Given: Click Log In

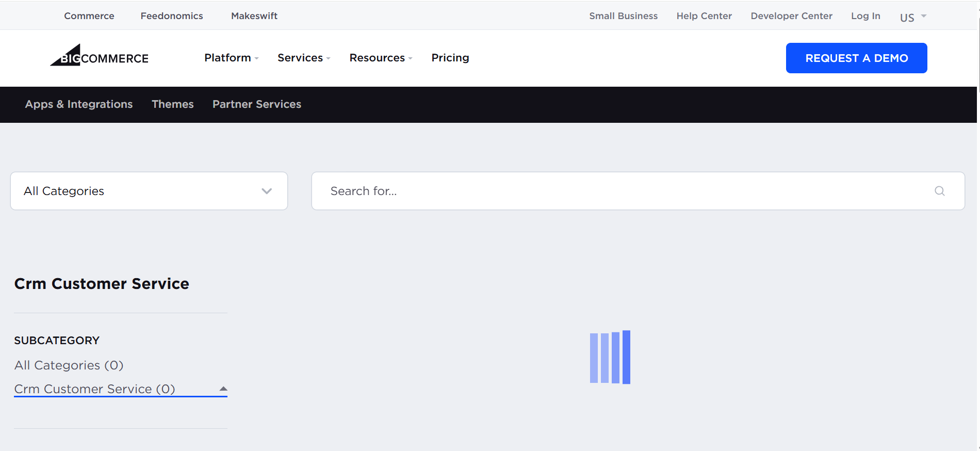Looking at the screenshot, I should (x=865, y=16).
